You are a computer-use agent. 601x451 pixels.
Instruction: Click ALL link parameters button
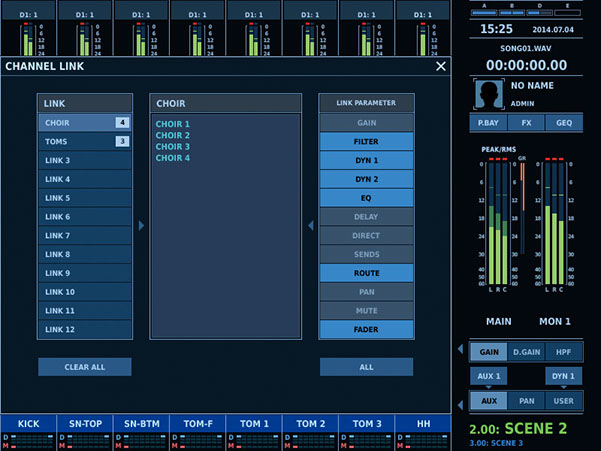[x=366, y=367]
